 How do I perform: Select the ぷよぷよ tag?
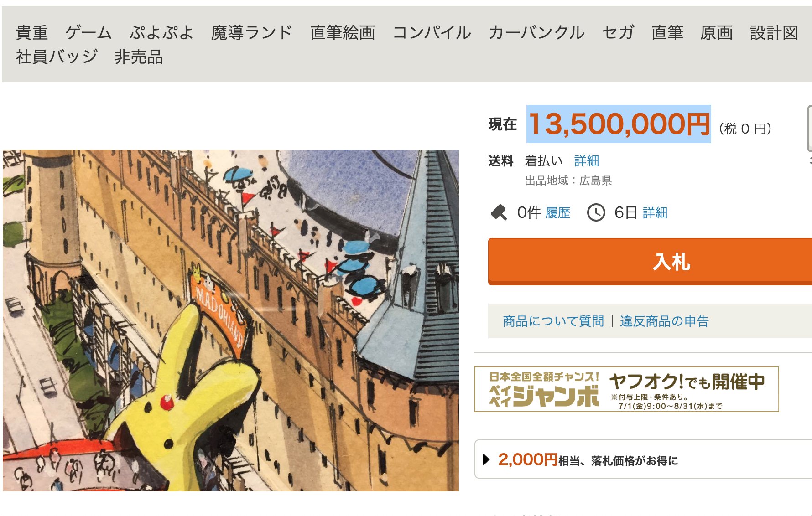tap(161, 32)
